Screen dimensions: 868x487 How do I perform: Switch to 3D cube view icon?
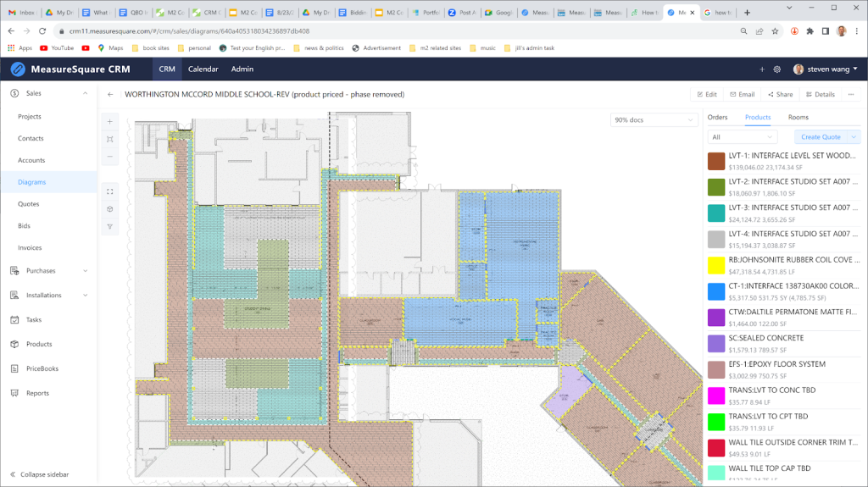pyautogui.click(x=110, y=209)
